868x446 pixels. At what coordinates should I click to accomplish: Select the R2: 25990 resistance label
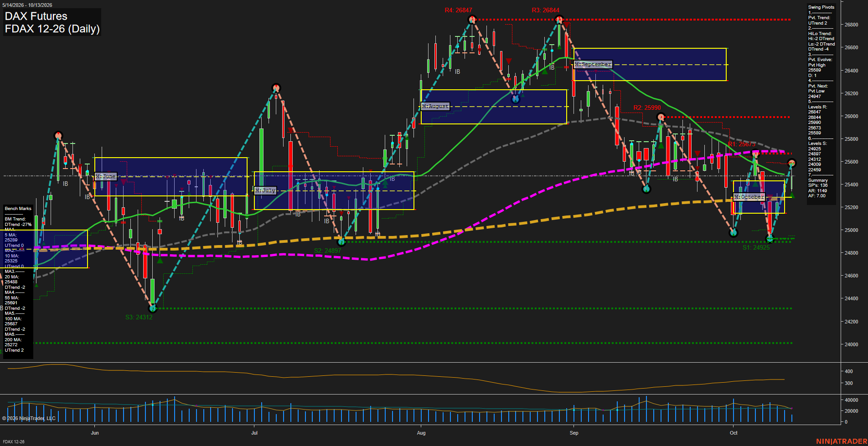point(647,108)
